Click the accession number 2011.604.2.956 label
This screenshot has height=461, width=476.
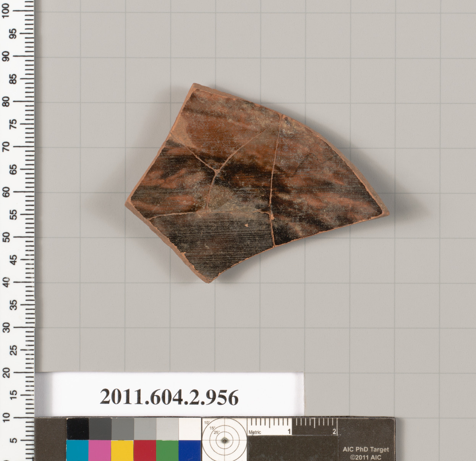click(x=169, y=398)
